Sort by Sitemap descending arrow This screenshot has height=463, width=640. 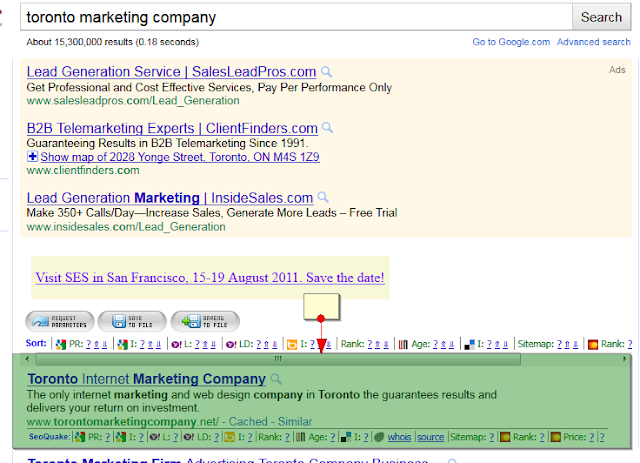click(x=576, y=344)
